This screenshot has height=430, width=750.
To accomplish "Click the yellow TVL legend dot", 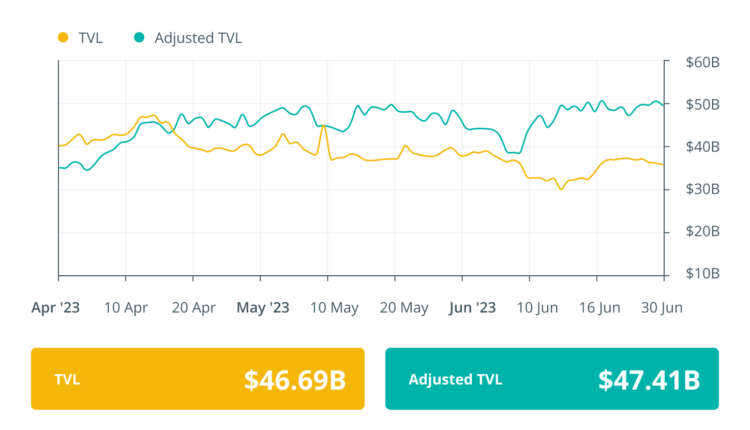I will [x=63, y=38].
